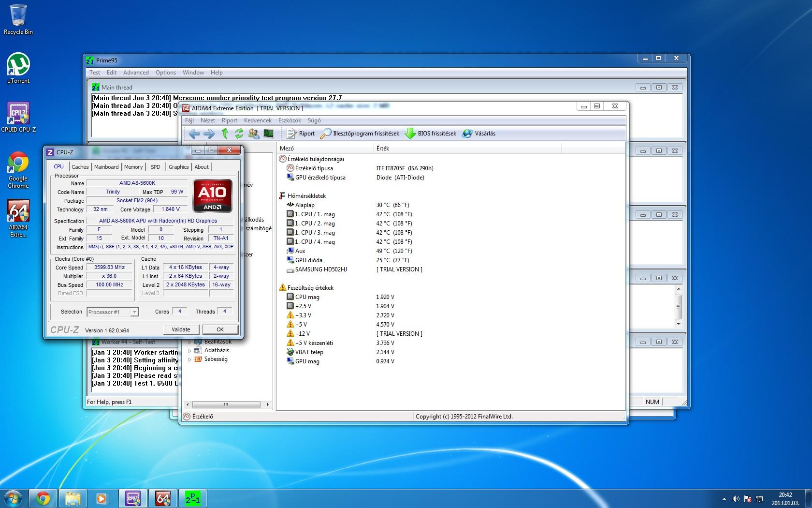Expand the Sebesség tree node
This screenshot has height=508, width=812.
click(190, 359)
